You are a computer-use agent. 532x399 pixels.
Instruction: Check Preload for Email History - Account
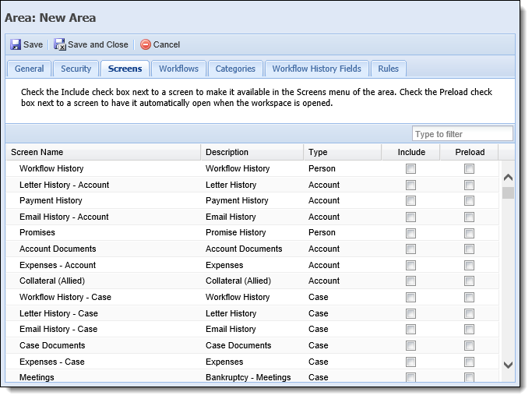(x=469, y=217)
